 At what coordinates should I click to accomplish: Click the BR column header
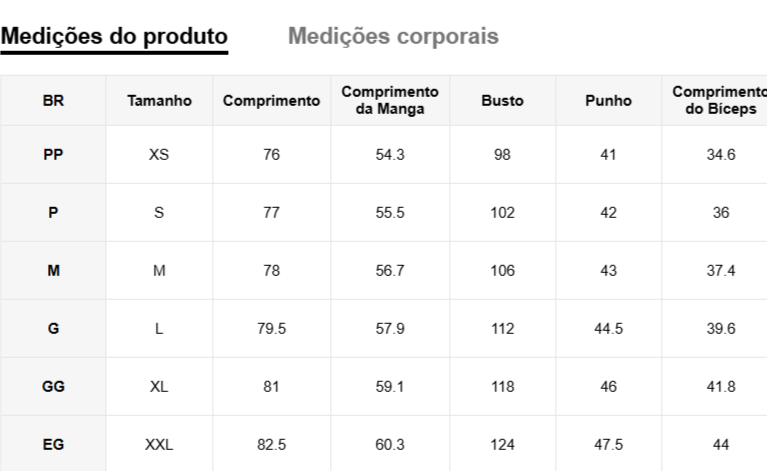point(53,100)
